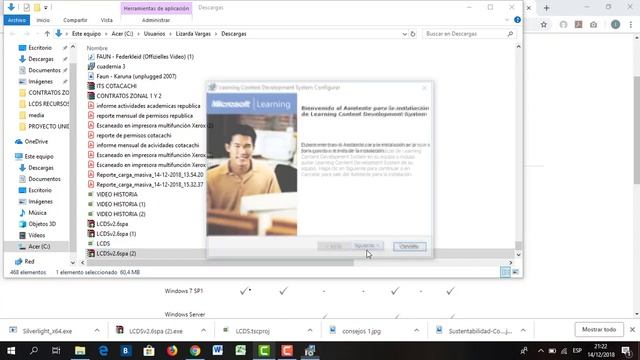Click the Chrome profile avatar icon
The image size is (640, 360).
pyautogui.click(x=615, y=24)
